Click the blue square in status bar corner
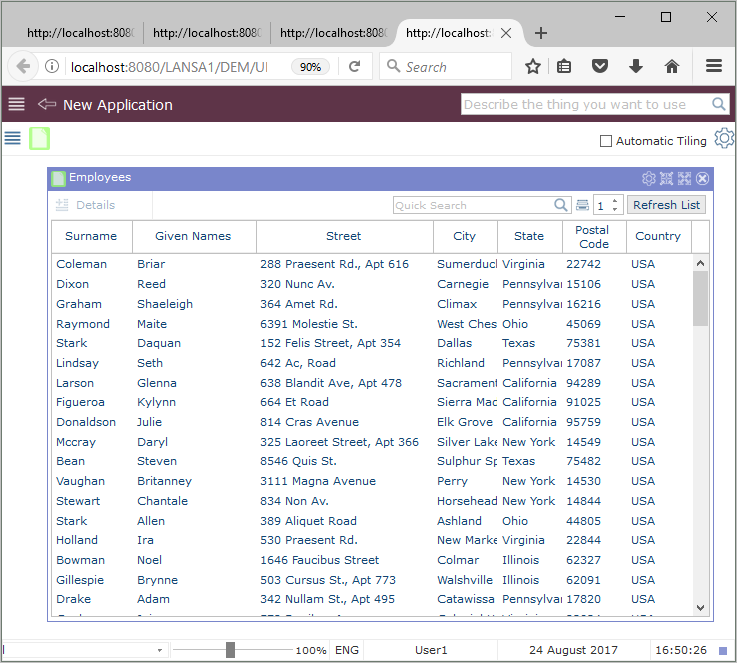This screenshot has width=737, height=663. 723,651
